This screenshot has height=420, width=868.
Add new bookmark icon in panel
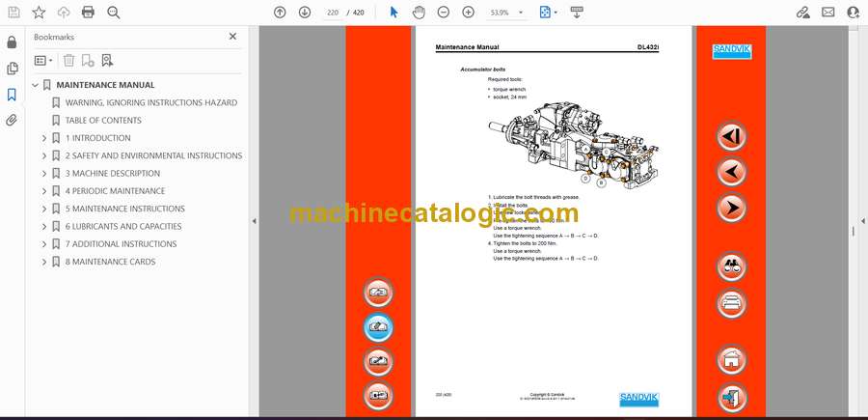(88, 61)
